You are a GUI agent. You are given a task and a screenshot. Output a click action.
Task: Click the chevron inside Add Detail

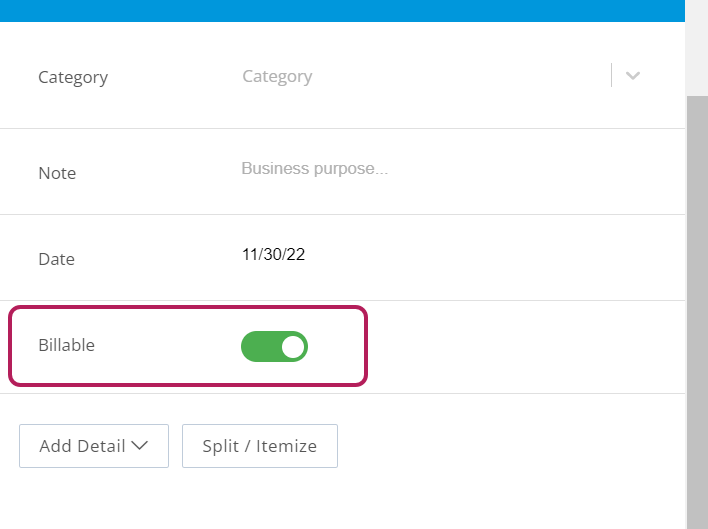pos(140,445)
